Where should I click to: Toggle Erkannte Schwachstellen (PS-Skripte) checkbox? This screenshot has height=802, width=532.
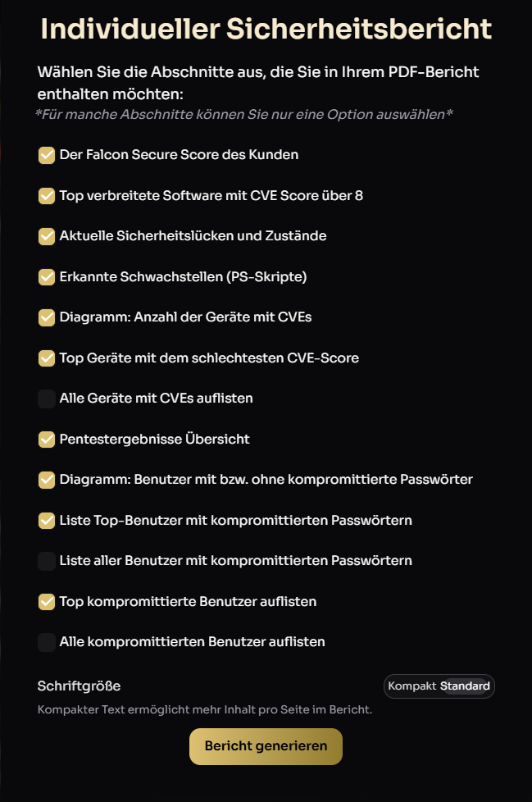click(47, 277)
